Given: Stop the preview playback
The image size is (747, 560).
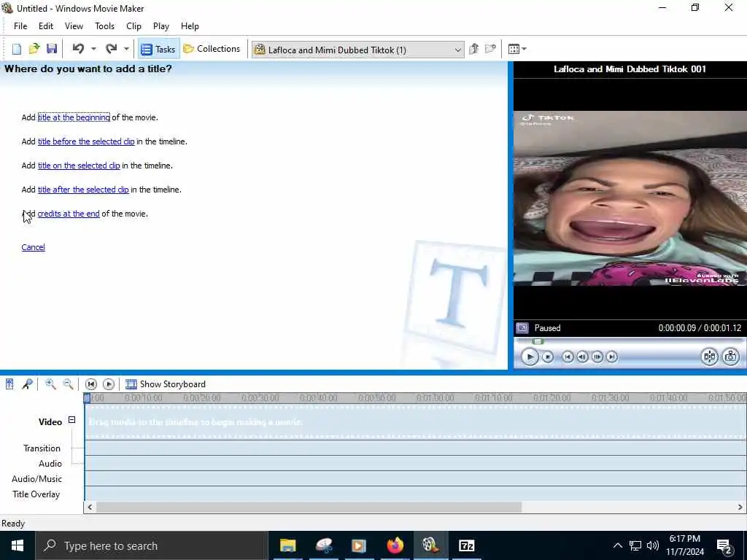Looking at the screenshot, I should coord(548,357).
